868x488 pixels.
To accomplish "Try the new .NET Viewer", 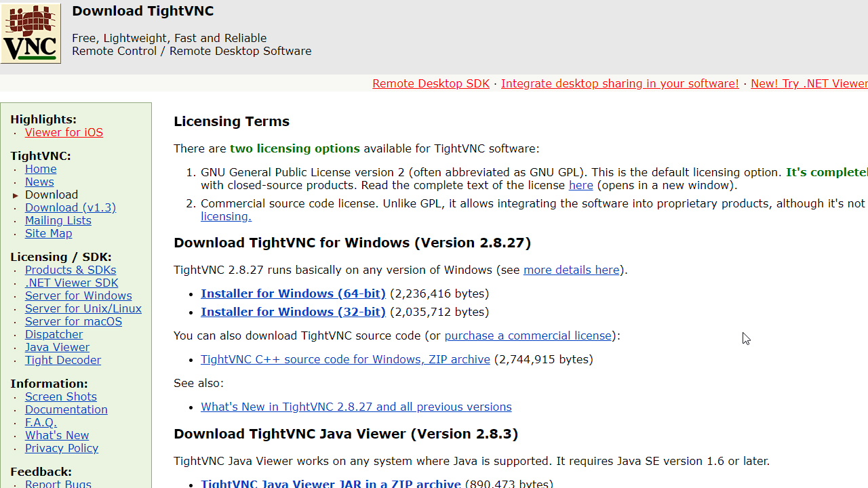I will pyautogui.click(x=808, y=83).
